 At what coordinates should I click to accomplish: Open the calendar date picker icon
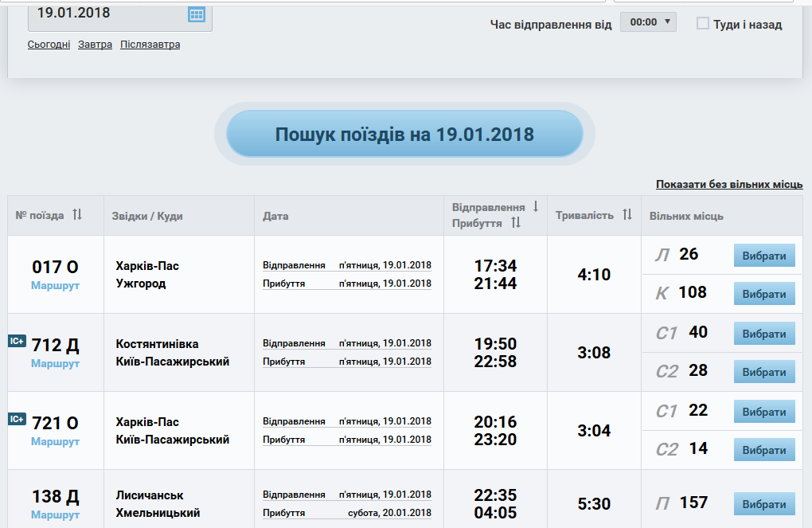coord(196,14)
